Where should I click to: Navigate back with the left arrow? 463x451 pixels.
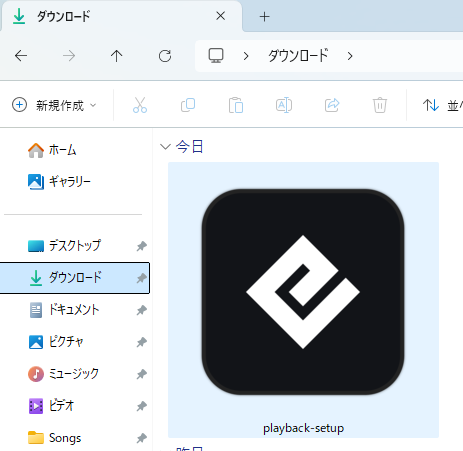[21, 56]
